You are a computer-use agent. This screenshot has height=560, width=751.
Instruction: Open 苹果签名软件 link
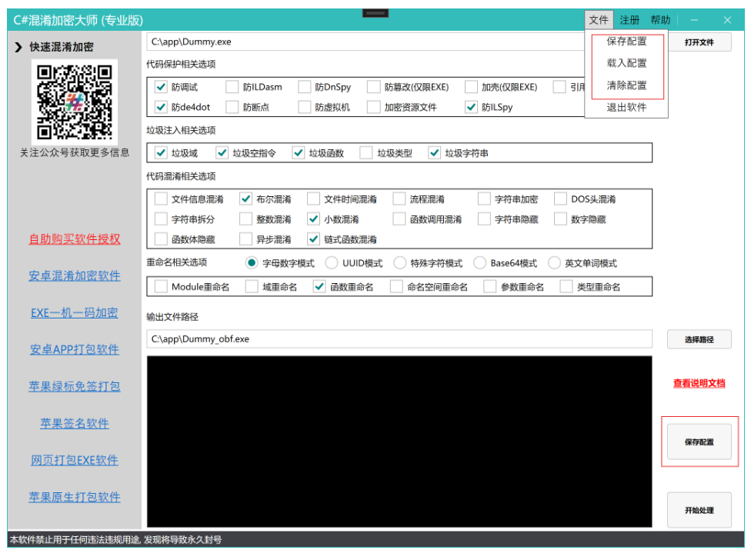point(74,423)
